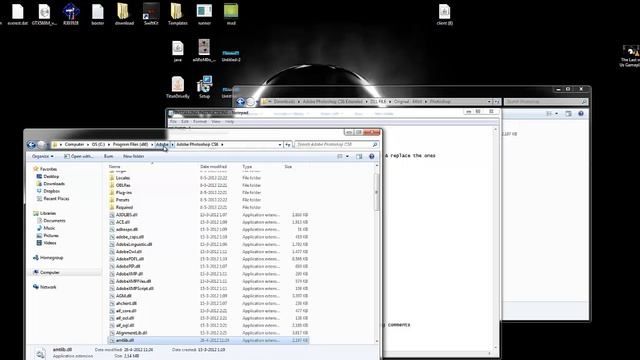Select the Required folder
640x360 pixels.
(x=124, y=207)
